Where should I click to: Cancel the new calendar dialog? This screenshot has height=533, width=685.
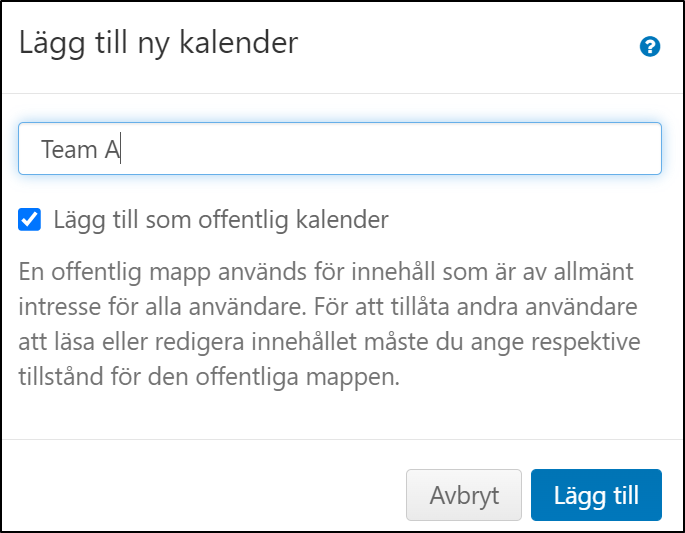point(464,495)
